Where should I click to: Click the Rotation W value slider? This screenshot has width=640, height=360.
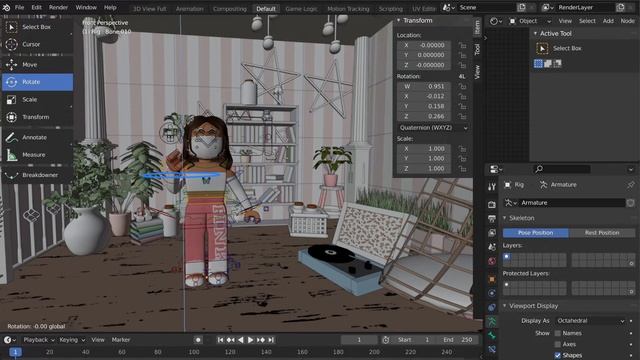coord(424,87)
